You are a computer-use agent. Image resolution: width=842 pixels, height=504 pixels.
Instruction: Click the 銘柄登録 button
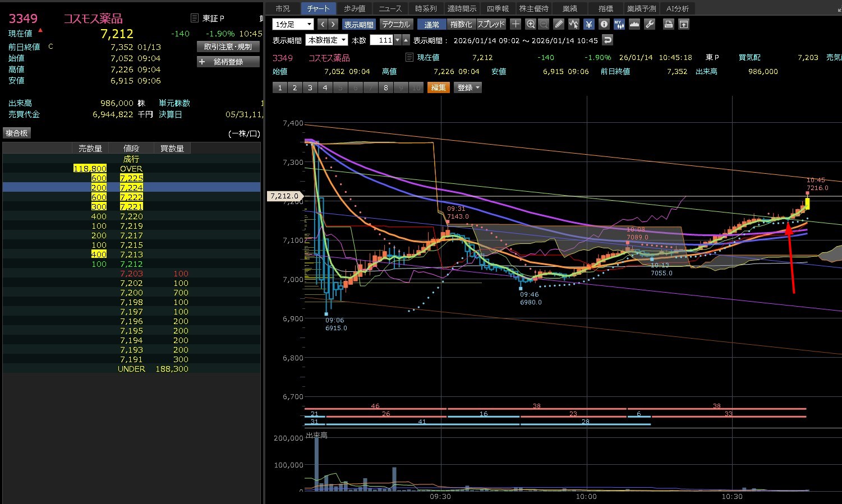[x=228, y=62]
